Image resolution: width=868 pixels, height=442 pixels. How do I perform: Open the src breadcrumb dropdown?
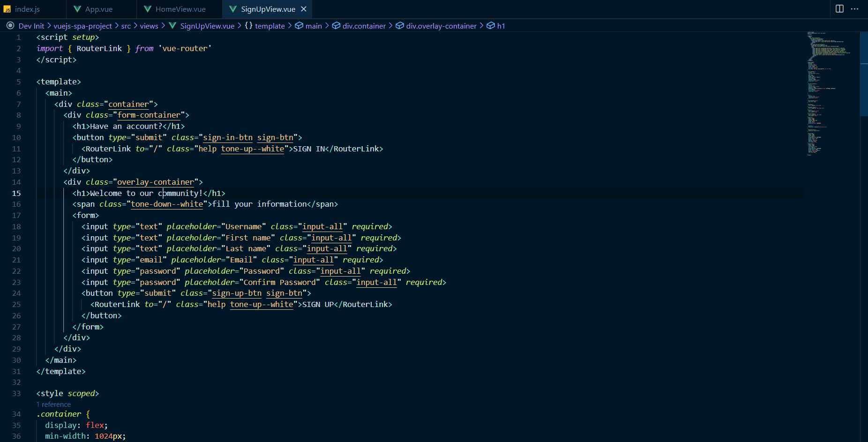(x=126, y=26)
